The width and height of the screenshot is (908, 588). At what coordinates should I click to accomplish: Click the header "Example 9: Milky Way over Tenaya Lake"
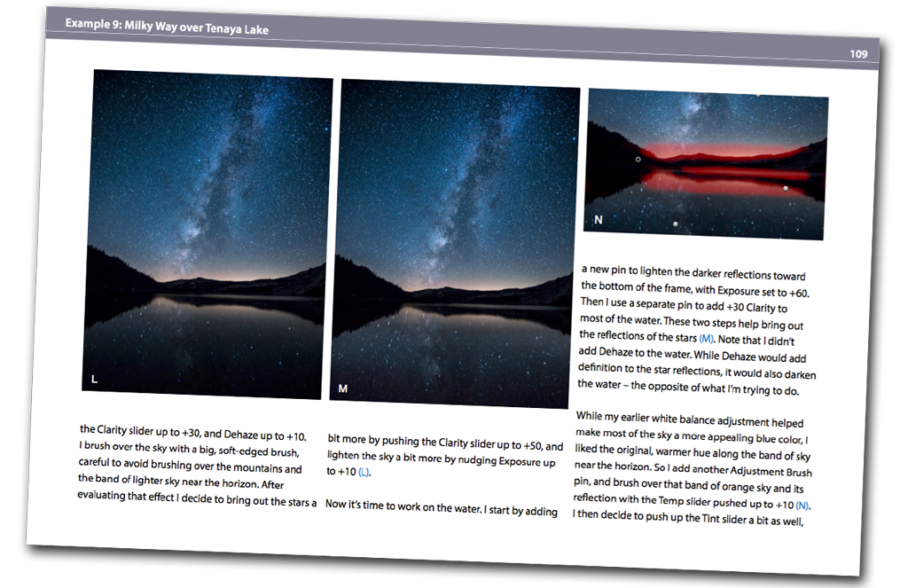pyautogui.click(x=167, y=26)
